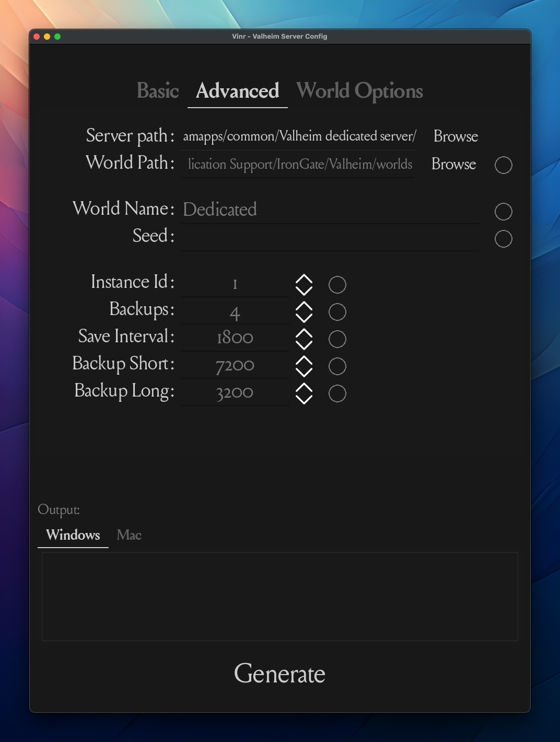
Task: Increase Backup Long with up arrow
Action: [304, 388]
